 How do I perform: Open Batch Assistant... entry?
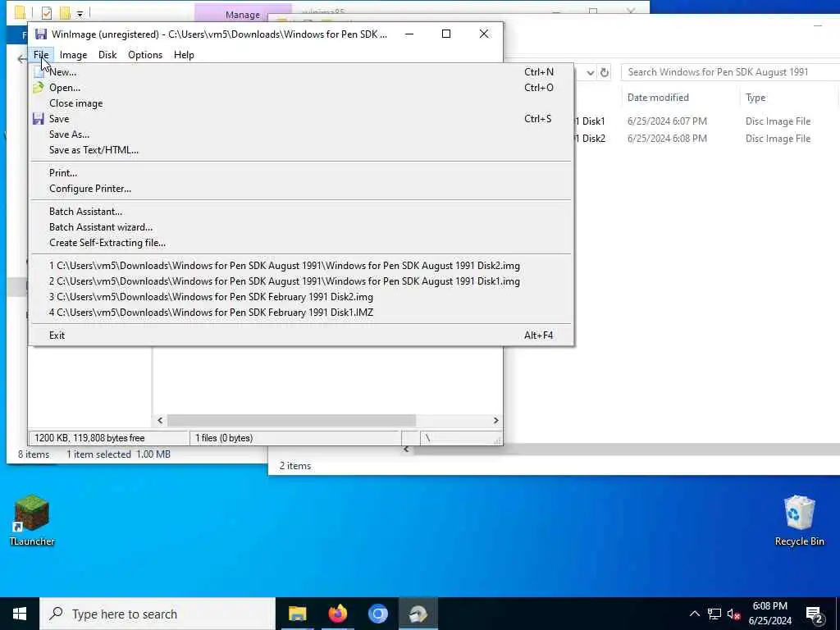coord(301,211)
